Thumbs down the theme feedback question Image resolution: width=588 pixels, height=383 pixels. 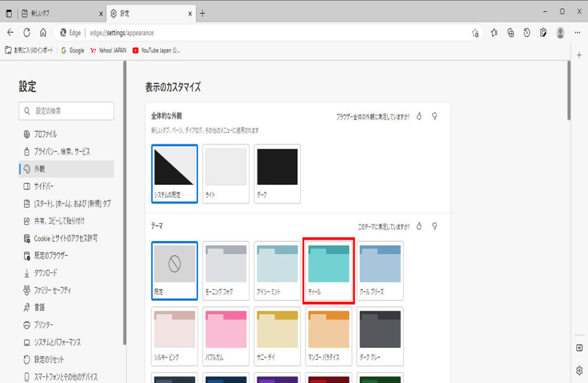[435, 226]
